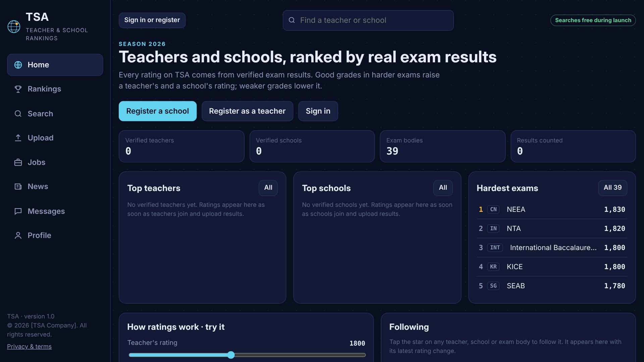The width and height of the screenshot is (644, 362).
Task: Show all Top teachers
Action: point(268,188)
